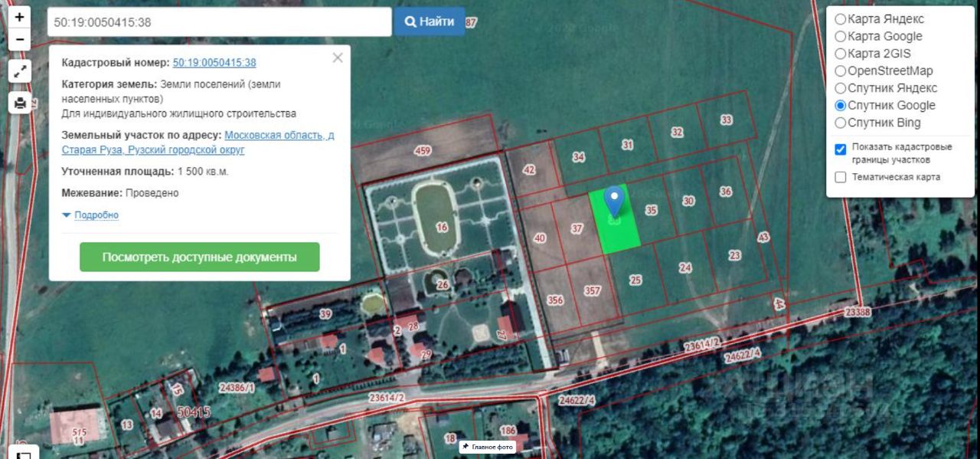980x459 pixels.
Task: Select Карта 2GIS map layer
Action: coord(840,54)
